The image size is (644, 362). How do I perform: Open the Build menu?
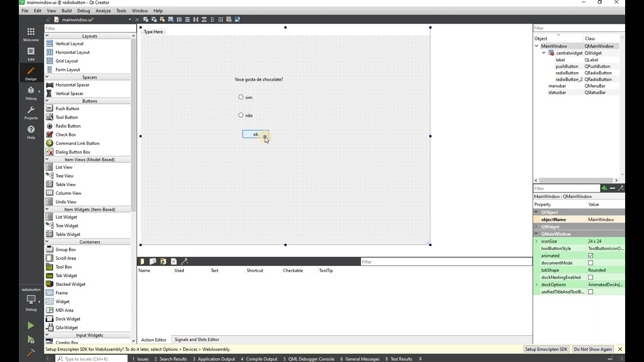click(66, 11)
